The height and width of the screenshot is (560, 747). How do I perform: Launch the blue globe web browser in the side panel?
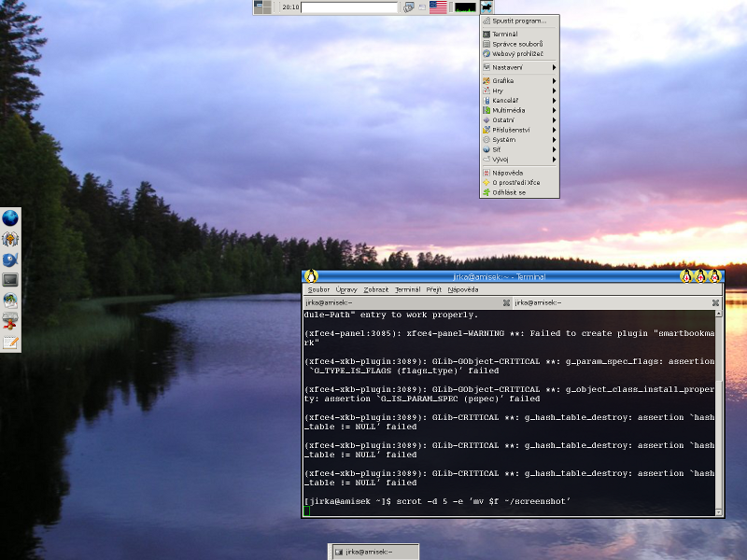point(10,217)
